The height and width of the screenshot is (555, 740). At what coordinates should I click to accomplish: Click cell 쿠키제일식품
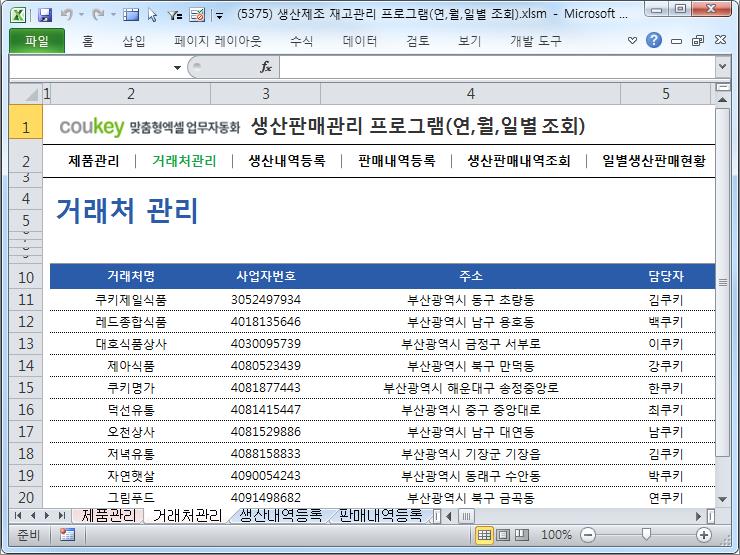point(131,300)
